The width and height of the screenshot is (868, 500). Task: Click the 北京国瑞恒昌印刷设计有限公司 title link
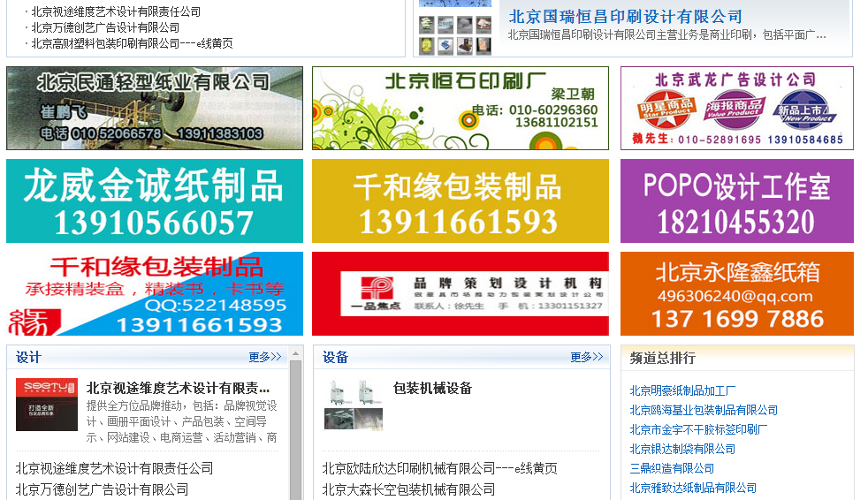625,17
